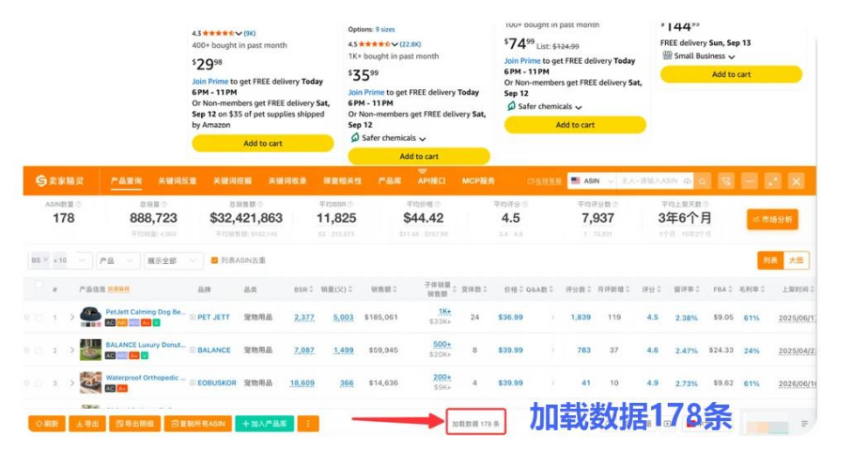The height and width of the screenshot is (451, 868).
Task: Toggle the 列表ASIN去重 checkbox
Action: tap(214, 260)
